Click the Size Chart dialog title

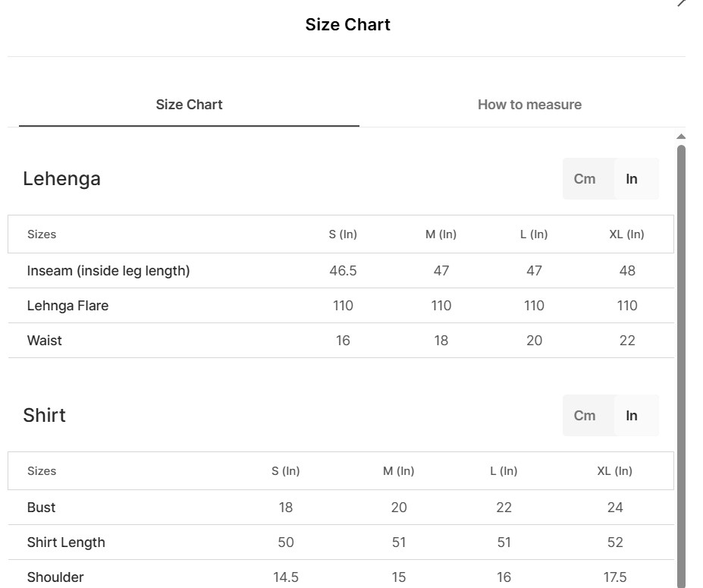point(348,25)
